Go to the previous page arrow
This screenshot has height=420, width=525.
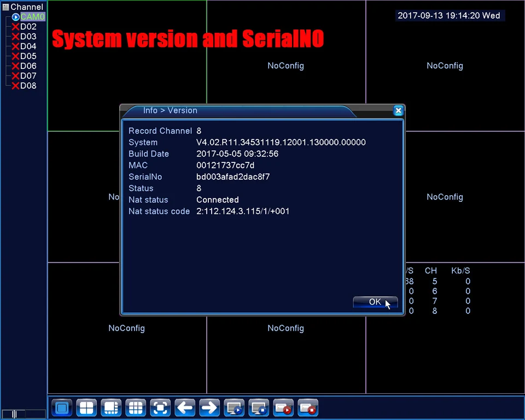coord(185,407)
